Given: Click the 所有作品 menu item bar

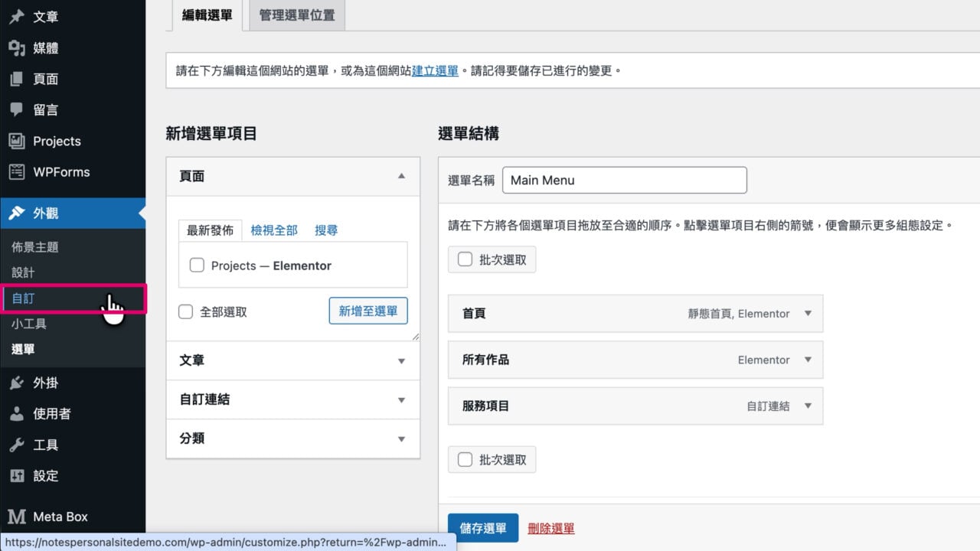Looking at the screenshot, I should [635, 360].
